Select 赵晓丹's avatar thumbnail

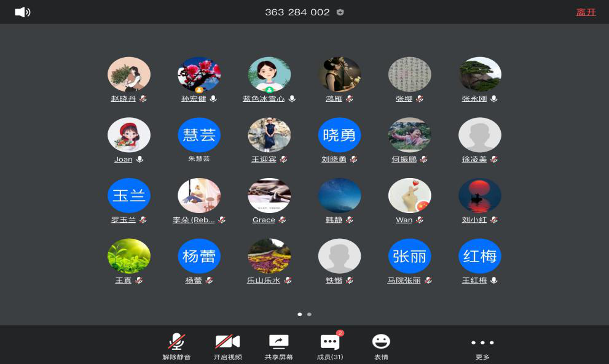click(x=129, y=74)
